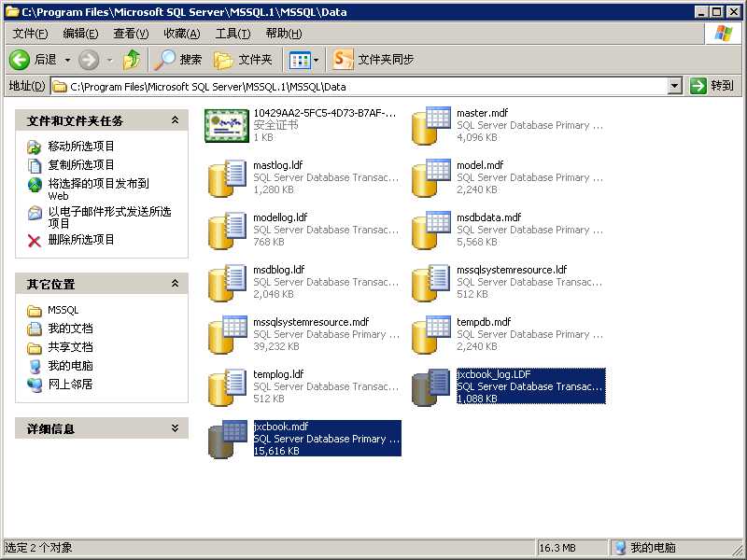
Task: Click the templog.ldf file name
Action: [x=278, y=374]
